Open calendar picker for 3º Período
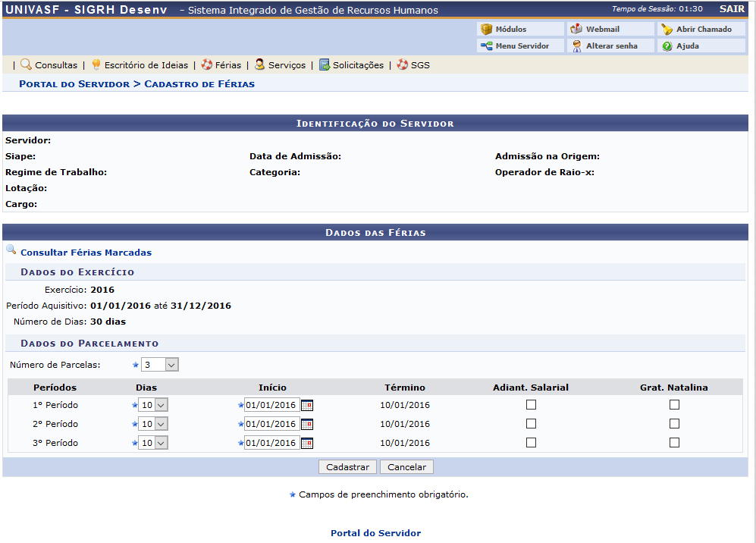The width and height of the screenshot is (756, 543). point(307,444)
